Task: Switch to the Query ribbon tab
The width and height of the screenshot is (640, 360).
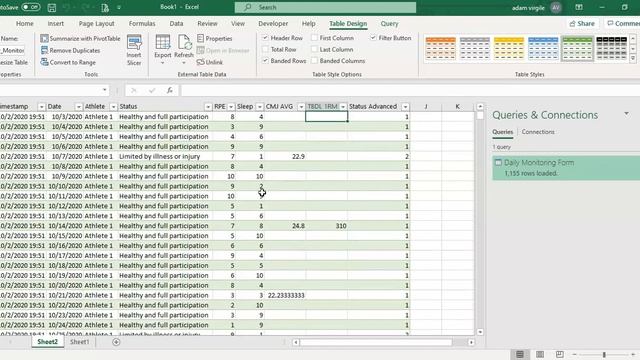Action: tap(389, 24)
